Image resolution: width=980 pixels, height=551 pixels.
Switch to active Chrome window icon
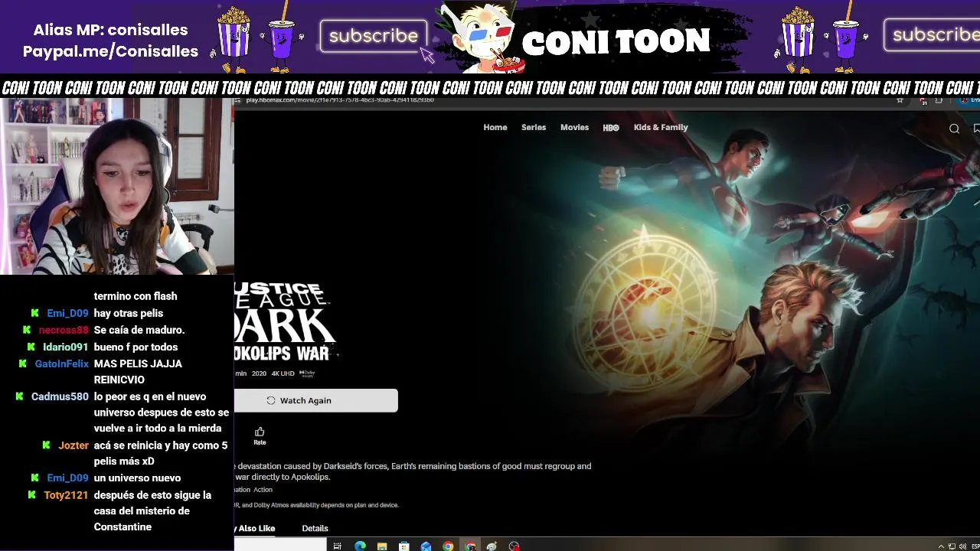[x=470, y=546]
